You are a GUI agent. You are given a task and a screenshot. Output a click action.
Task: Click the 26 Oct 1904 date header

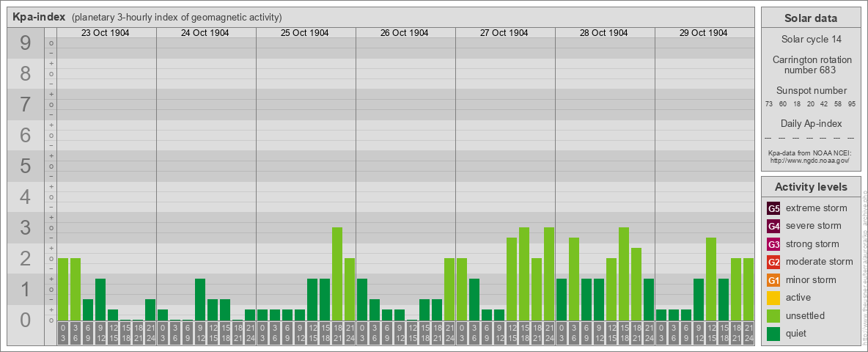click(x=404, y=33)
